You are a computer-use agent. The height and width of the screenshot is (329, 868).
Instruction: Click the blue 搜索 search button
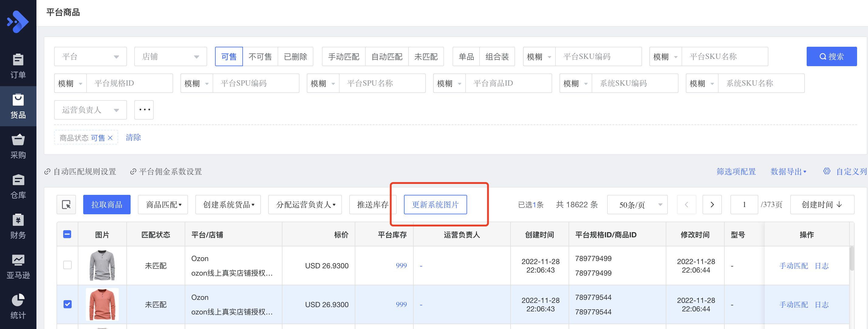tap(831, 56)
